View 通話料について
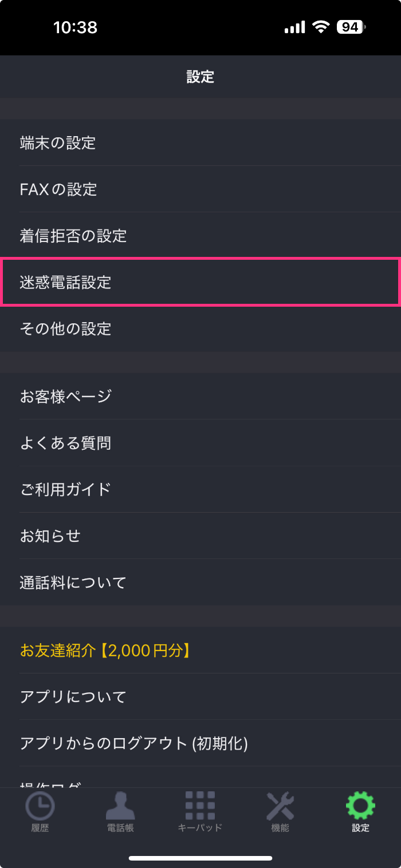 pos(200,582)
